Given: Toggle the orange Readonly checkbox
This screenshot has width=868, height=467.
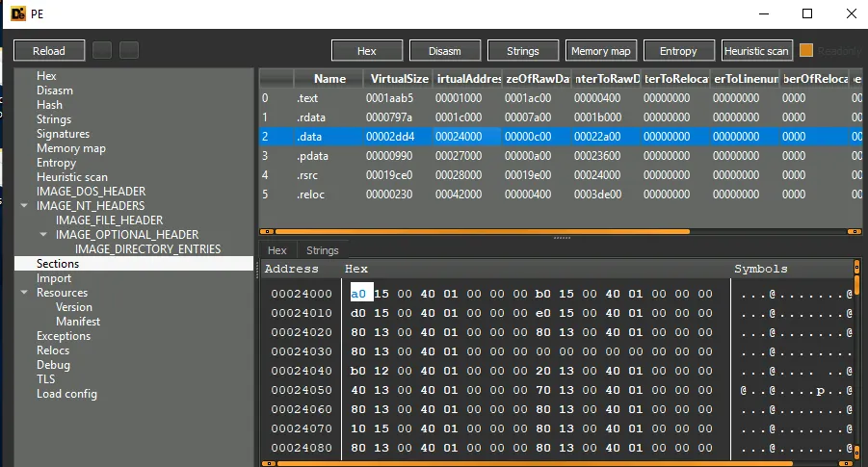Looking at the screenshot, I should tap(806, 50).
